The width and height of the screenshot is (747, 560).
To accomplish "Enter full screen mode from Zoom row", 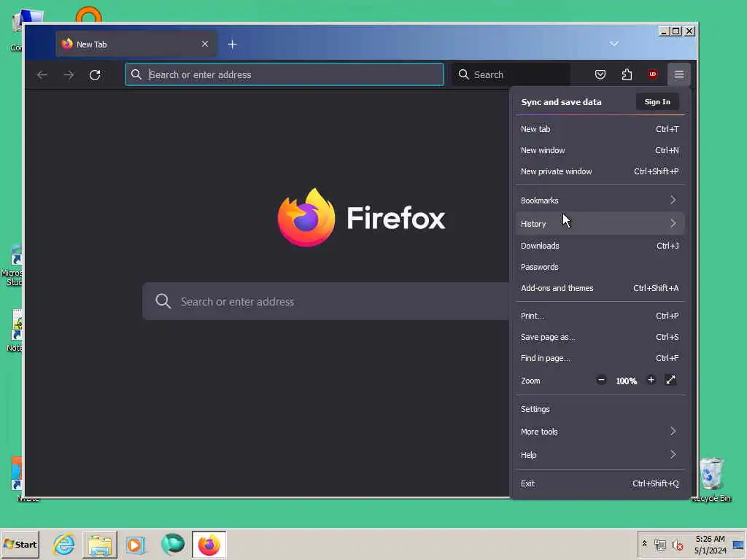I will point(671,380).
